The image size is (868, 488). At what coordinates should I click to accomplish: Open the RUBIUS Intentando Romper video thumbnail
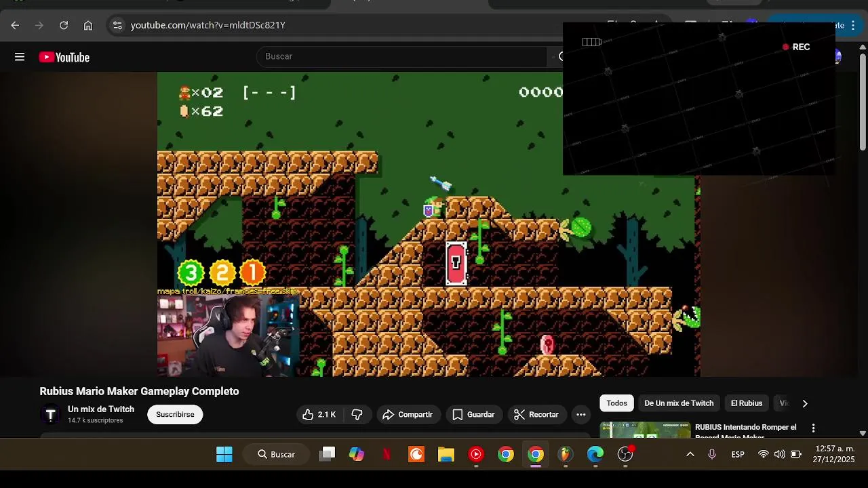point(645,430)
